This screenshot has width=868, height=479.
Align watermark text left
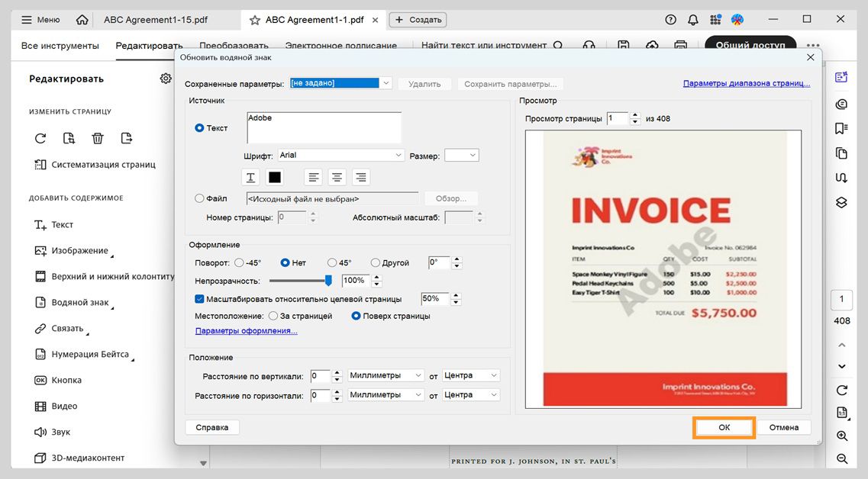tap(314, 177)
